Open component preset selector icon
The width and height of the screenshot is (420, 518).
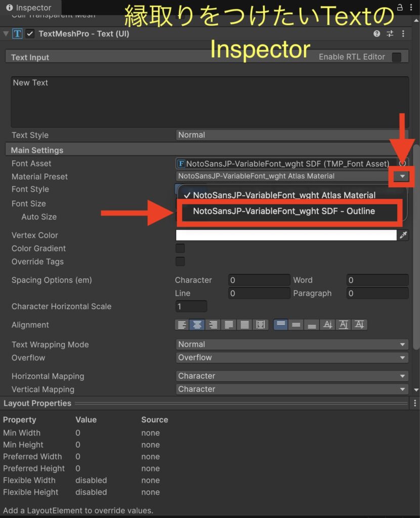pyautogui.click(x=390, y=34)
